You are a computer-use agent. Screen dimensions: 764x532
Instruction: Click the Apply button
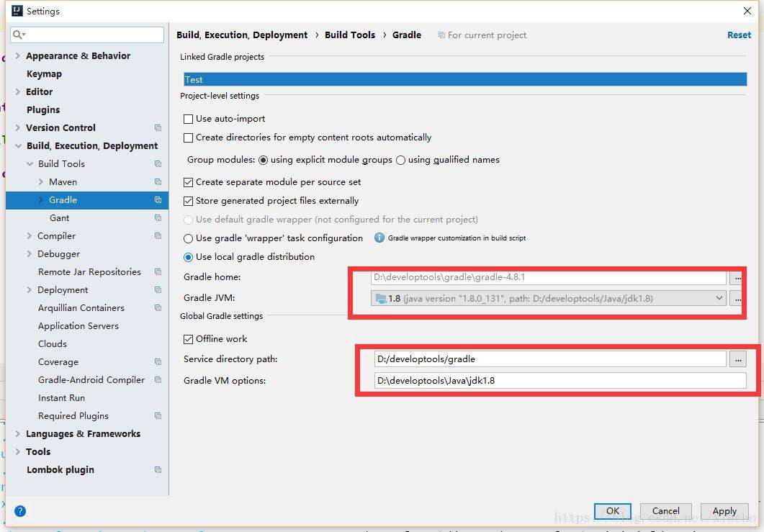click(x=724, y=510)
